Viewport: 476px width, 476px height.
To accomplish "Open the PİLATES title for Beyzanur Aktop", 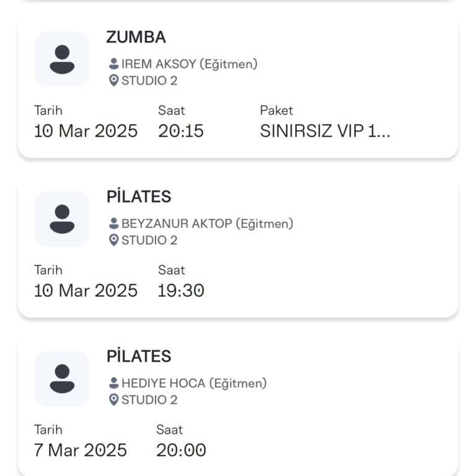I will 139,197.
